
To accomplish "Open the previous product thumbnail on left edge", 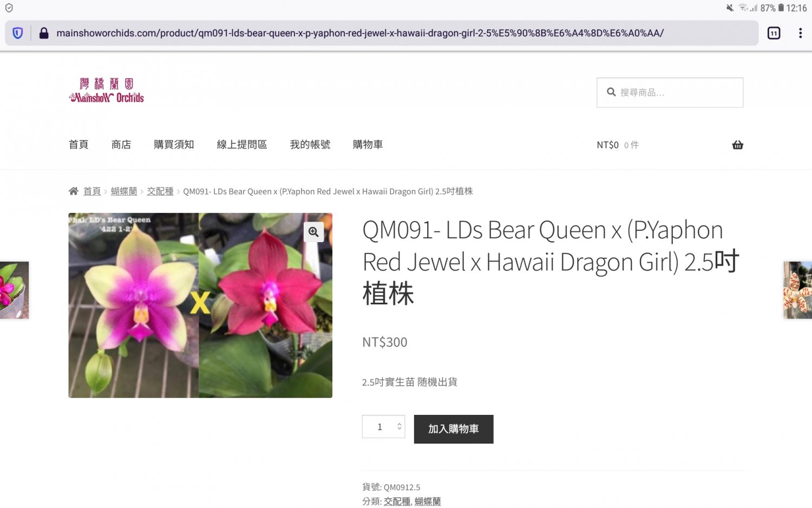I will tap(14, 290).
